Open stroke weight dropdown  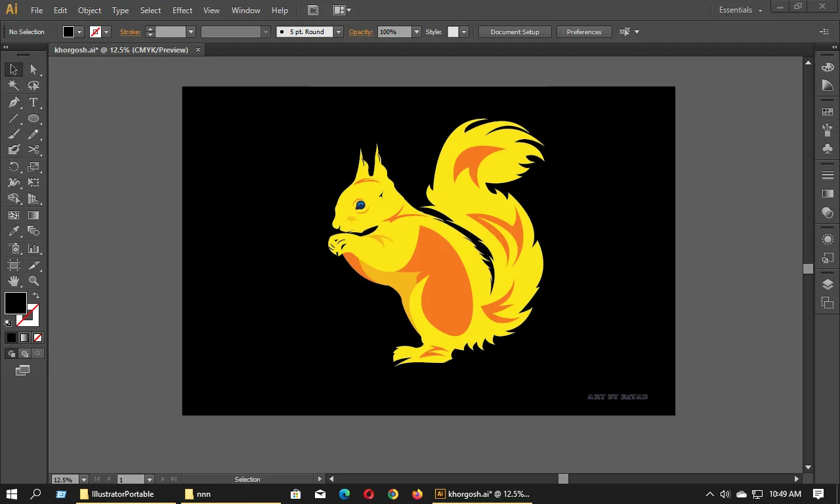click(x=191, y=31)
